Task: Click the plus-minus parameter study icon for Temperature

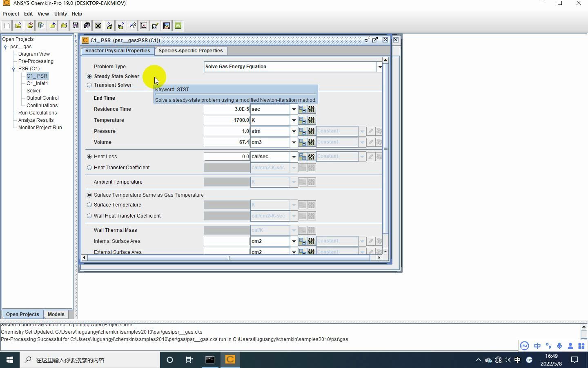Action: point(303,120)
